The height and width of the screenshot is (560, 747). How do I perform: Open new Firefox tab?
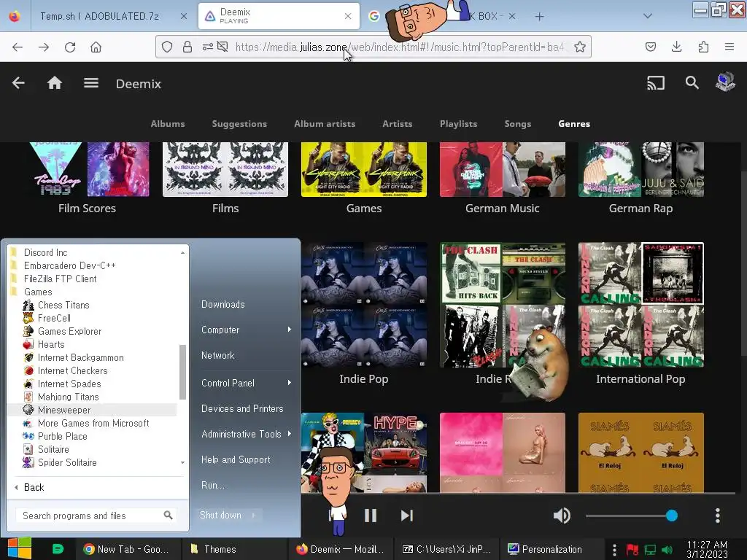(539, 16)
